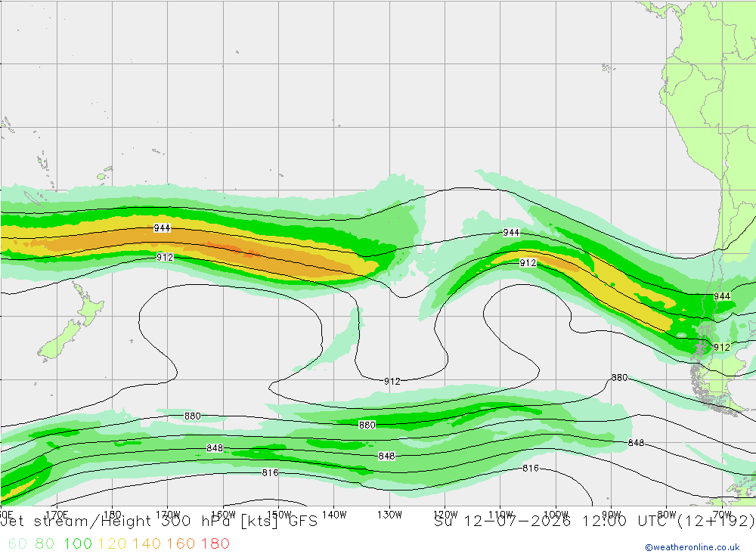This screenshot has width=756, height=554.
Task: Click the weatheronline.co.uk copyright link
Action: point(692,547)
